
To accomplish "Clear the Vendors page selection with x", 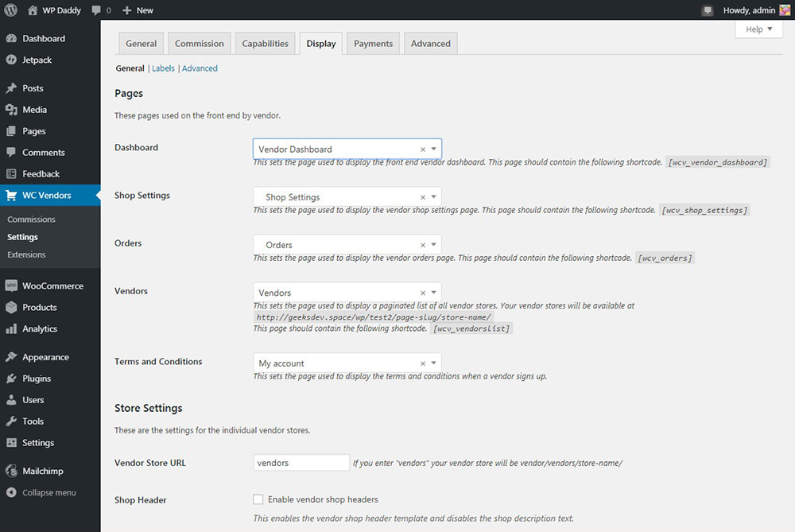I will click(422, 293).
